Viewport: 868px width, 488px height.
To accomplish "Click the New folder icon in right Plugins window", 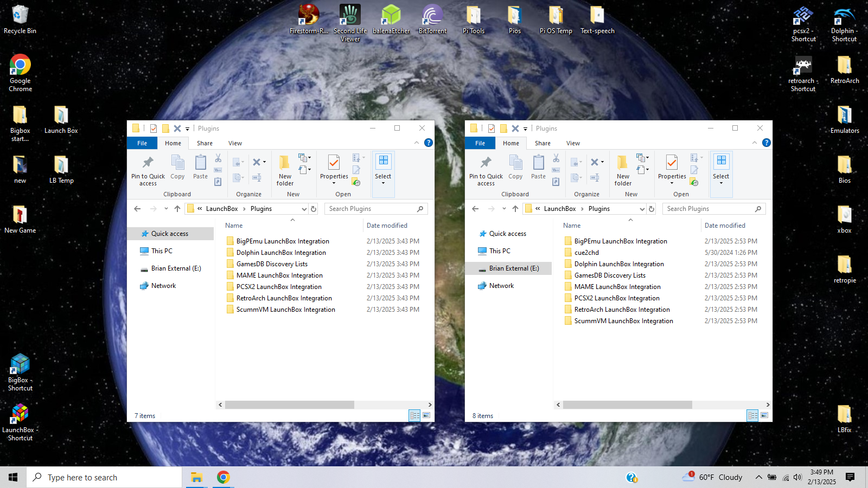I will [x=623, y=170].
